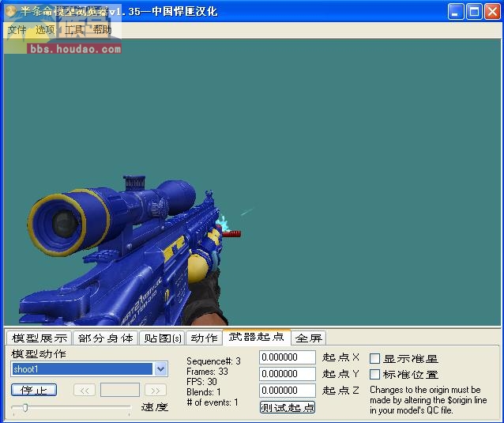Viewport: 504px width, 423px height.
Task: Open the 文件 menu
Action: 17,30
